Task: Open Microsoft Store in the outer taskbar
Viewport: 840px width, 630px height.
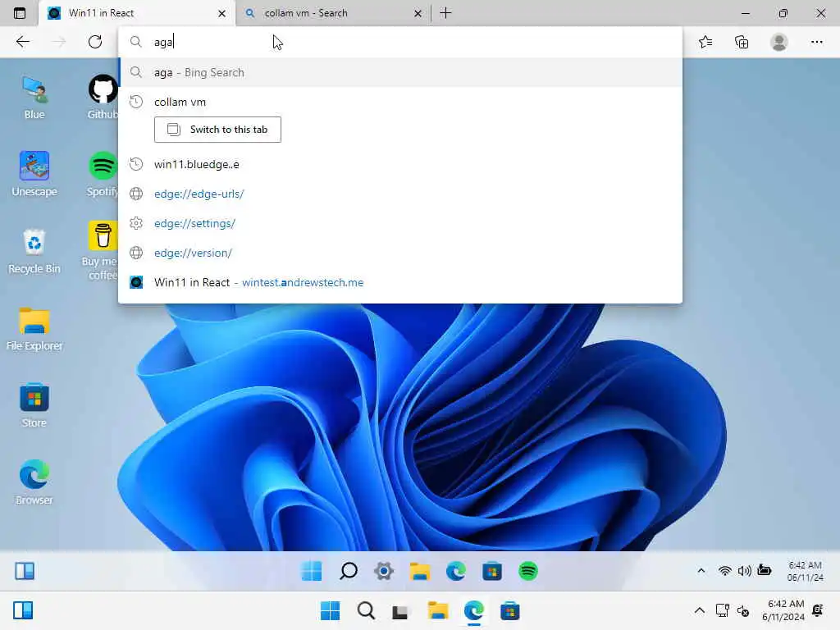Action: pyautogui.click(x=509, y=610)
